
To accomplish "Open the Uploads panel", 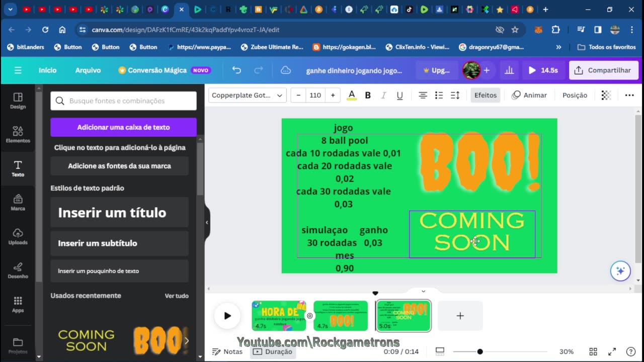I will (x=18, y=236).
